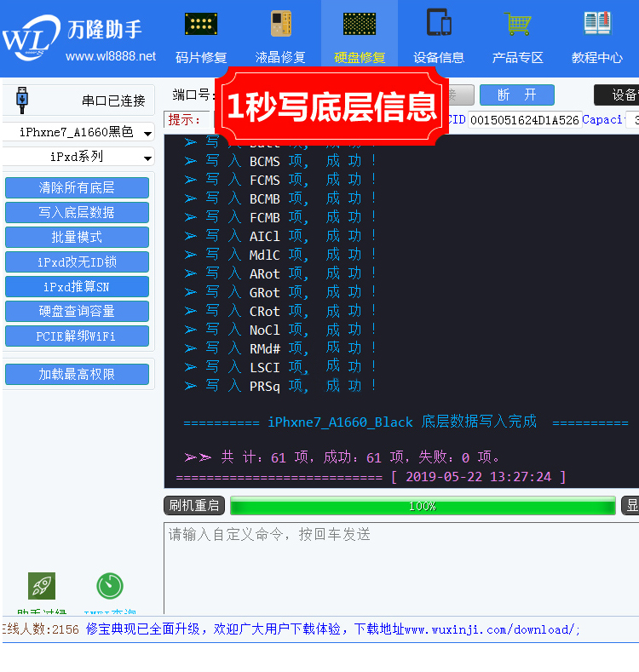Click the 写入 PRSq 项 log line

click(280, 386)
